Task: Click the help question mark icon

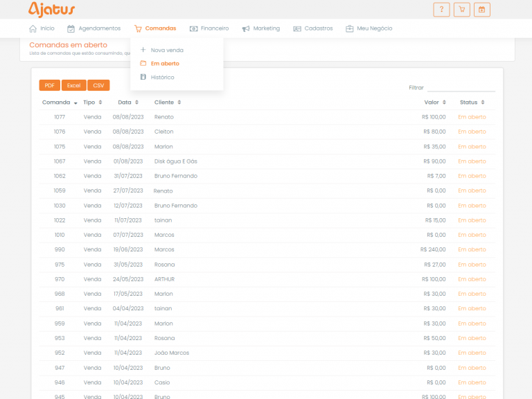Action: (441, 10)
